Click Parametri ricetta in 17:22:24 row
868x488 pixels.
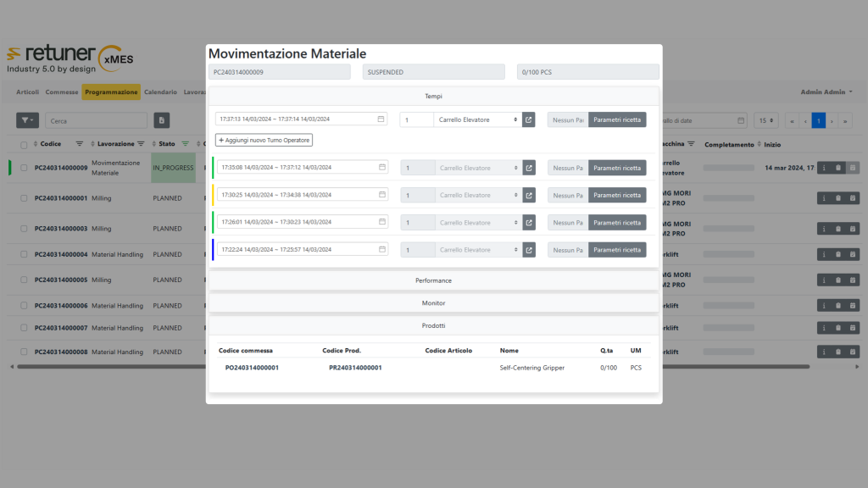(617, 250)
